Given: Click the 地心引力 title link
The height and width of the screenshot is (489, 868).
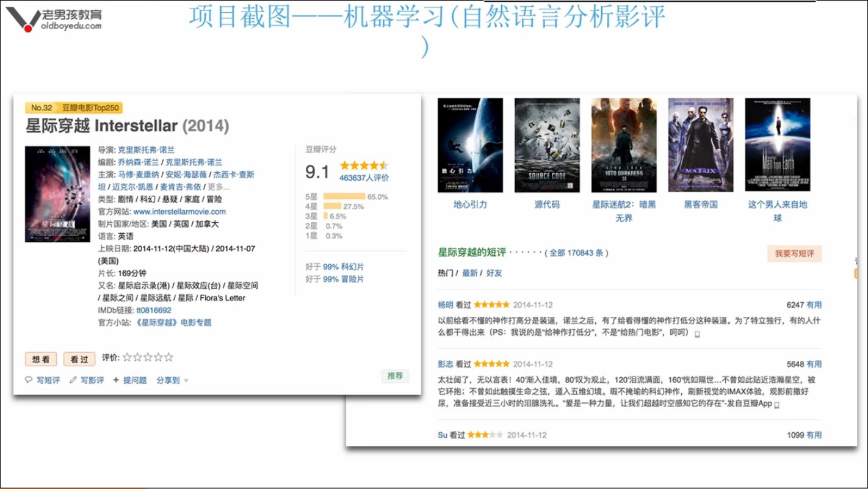Looking at the screenshot, I should [x=470, y=205].
